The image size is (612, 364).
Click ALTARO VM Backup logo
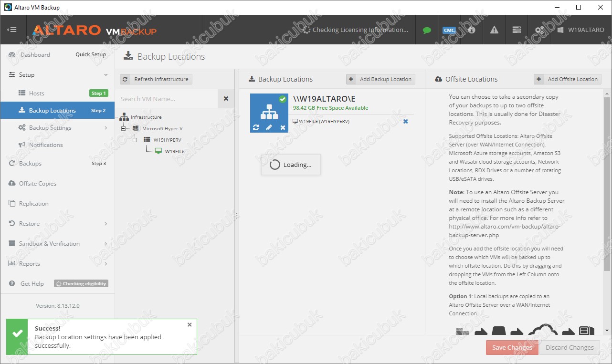click(x=95, y=30)
